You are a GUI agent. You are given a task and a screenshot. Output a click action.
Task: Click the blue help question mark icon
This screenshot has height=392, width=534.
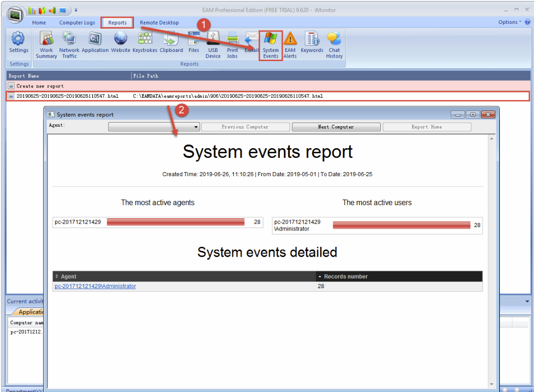527,22
